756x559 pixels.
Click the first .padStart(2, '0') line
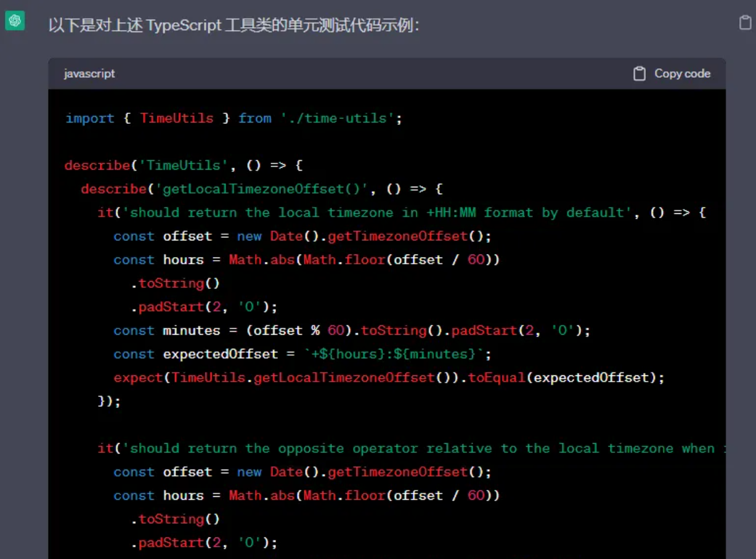(204, 307)
